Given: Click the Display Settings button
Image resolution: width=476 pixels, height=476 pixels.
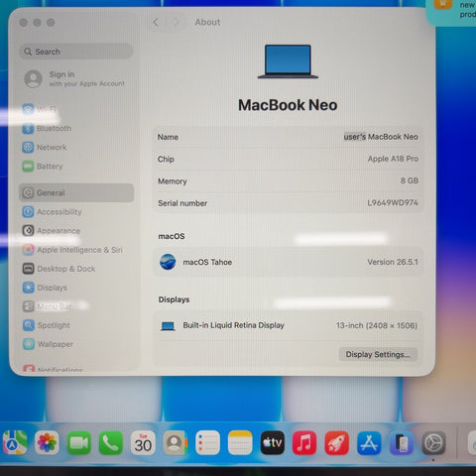Looking at the screenshot, I should pyautogui.click(x=378, y=354).
